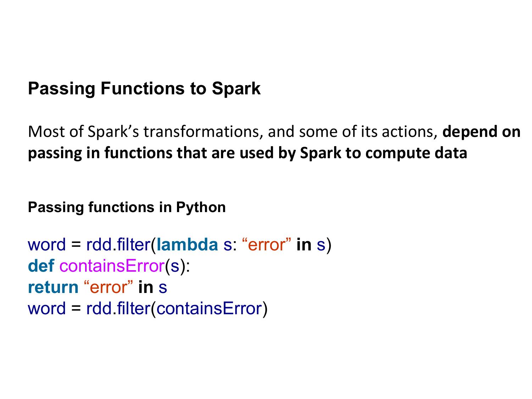This screenshot has width=532, height=399.
Task: Click the bold 'in' keyword in return line
Action: click(x=146, y=287)
